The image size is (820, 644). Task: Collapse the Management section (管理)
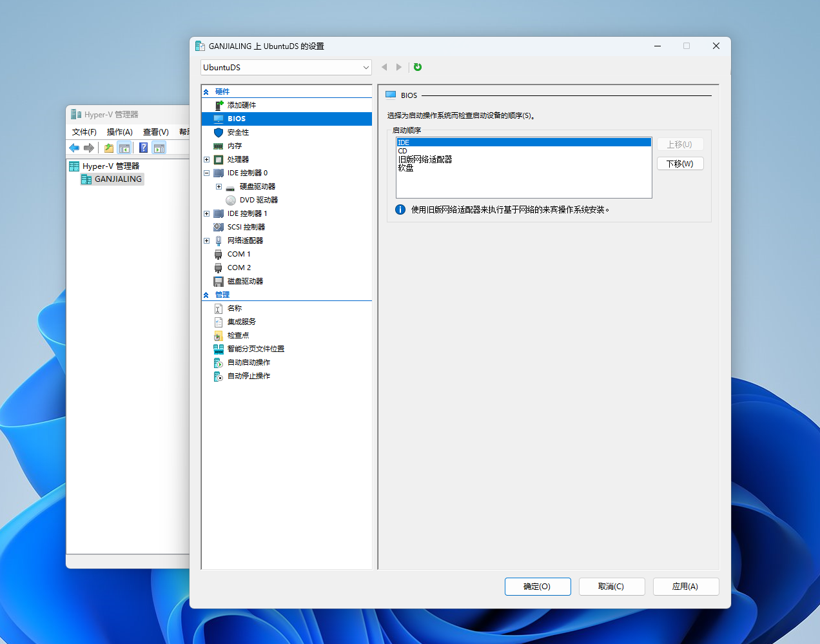click(x=206, y=295)
